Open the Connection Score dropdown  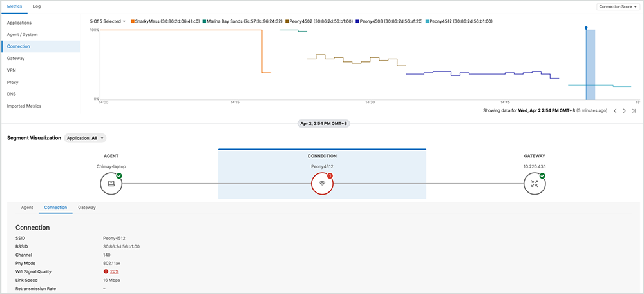[x=617, y=6]
